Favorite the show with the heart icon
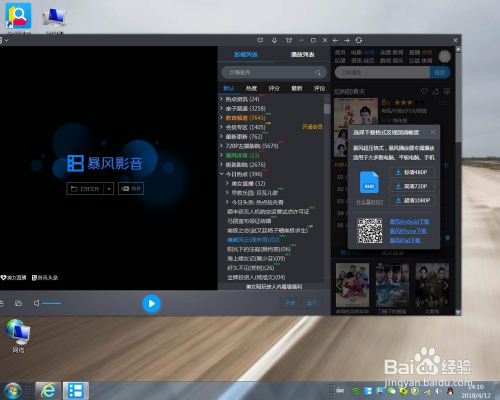This screenshot has height=400, width=500. tap(424, 91)
